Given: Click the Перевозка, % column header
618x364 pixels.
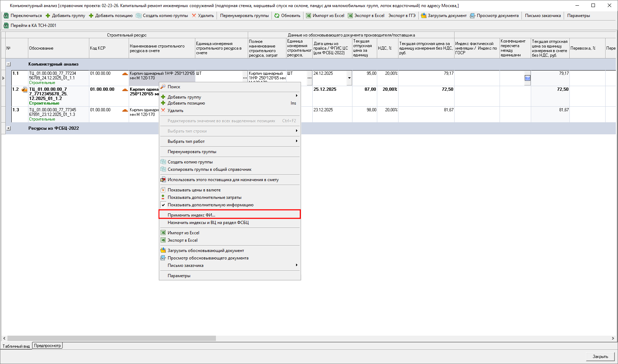Looking at the screenshot, I should click(587, 48).
